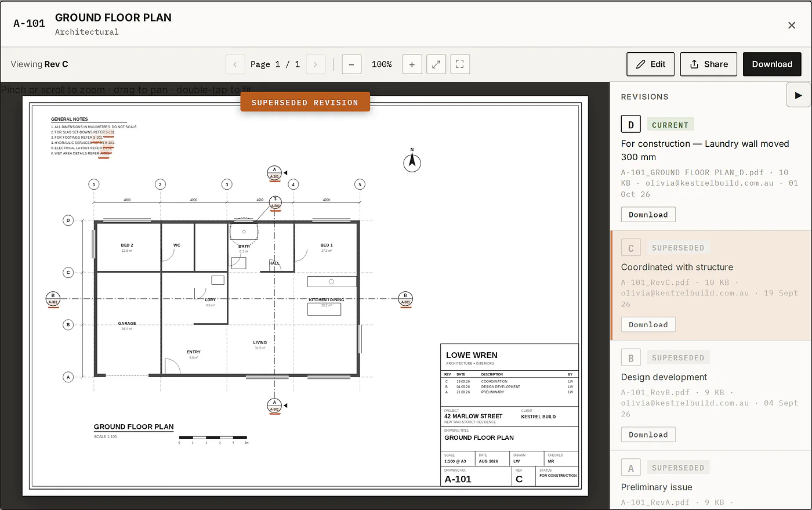Viewport: 812px width, 510px height.
Task: Click the ENTRY room label
Action: pos(194,352)
